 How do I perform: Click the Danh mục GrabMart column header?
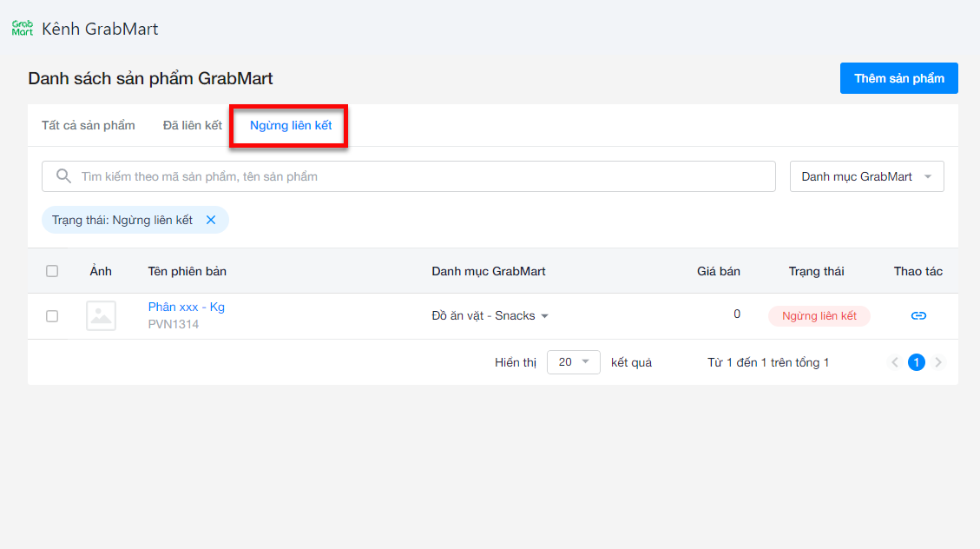tap(488, 271)
